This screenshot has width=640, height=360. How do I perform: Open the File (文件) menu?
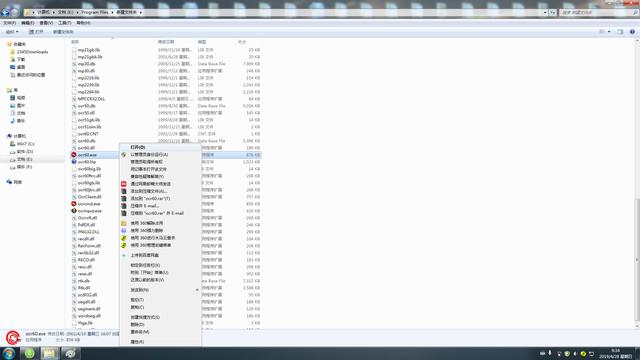click(10, 23)
